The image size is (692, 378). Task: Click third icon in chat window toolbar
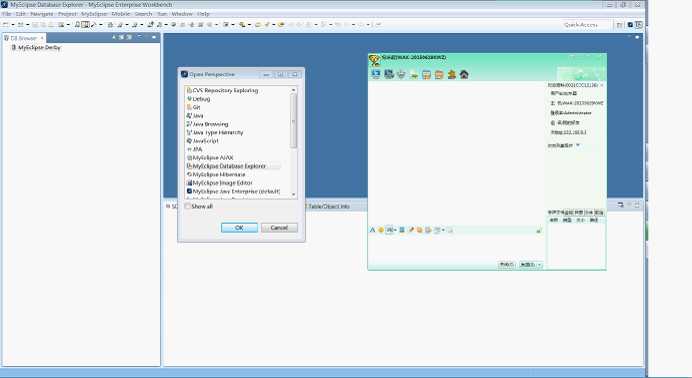coord(401,74)
